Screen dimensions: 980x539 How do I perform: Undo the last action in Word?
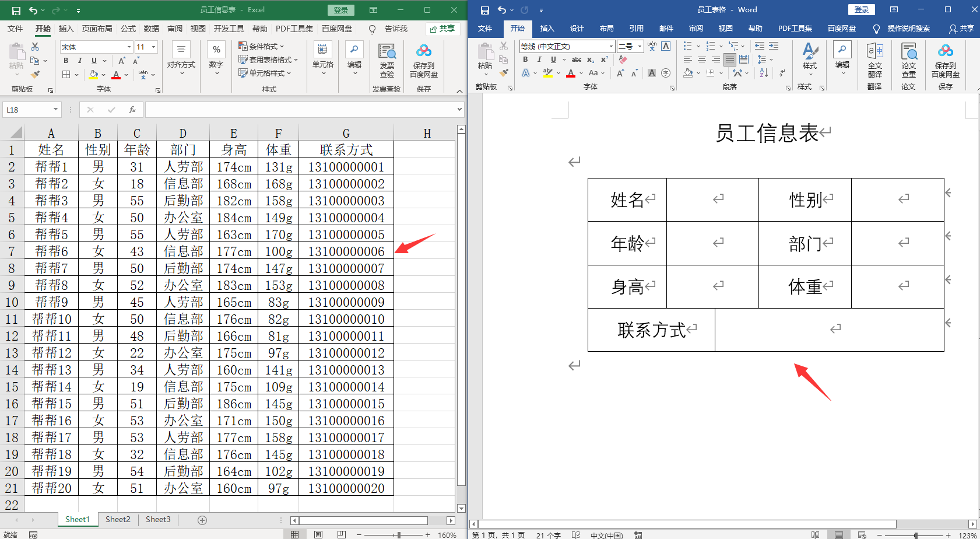tap(502, 10)
